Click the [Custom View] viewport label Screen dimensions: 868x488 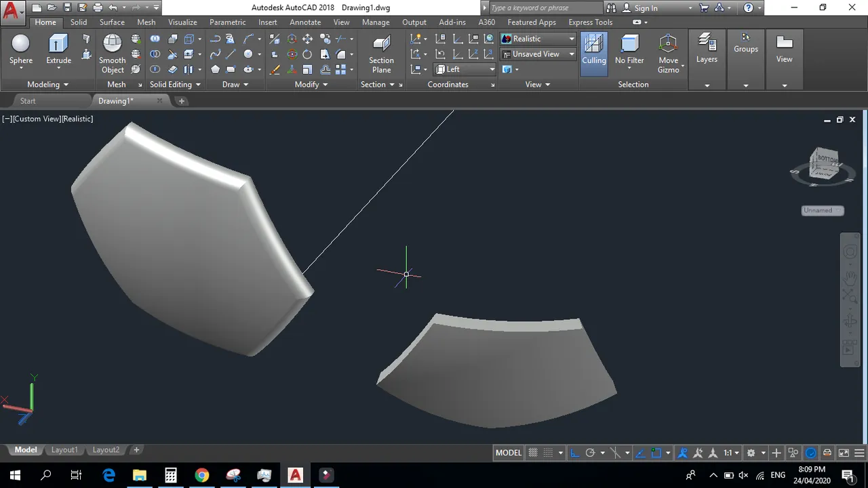[x=37, y=119]
